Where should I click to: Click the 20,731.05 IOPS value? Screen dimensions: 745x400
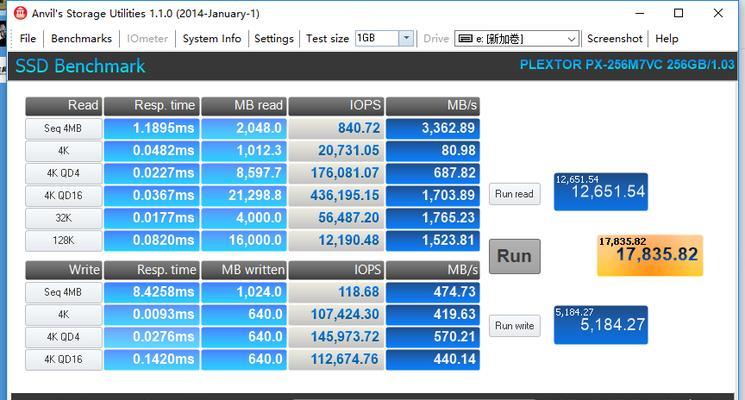point(335,151)
